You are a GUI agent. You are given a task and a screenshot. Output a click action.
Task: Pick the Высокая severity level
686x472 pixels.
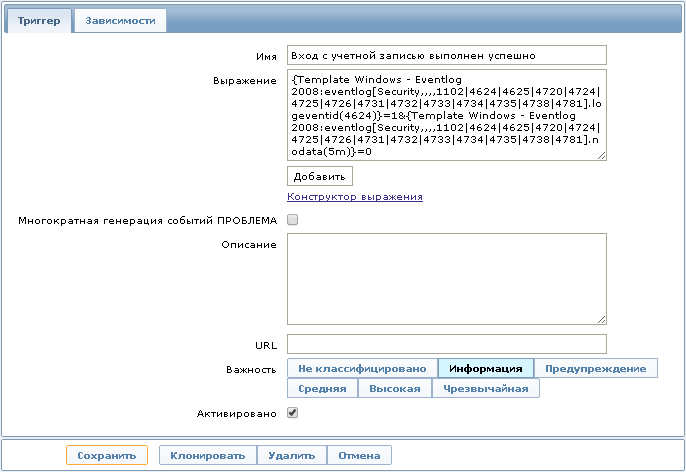point(395,388)
